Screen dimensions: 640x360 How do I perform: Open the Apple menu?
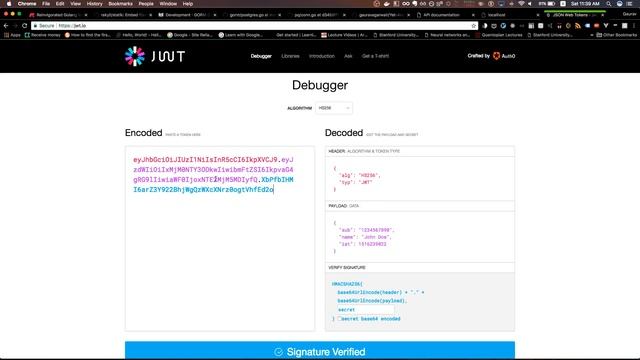pyautogui.click(x=9, y=4)
